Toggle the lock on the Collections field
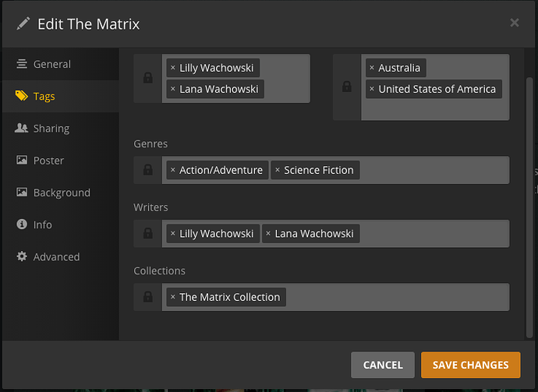538x392 pixels. click(x=148, y=297)
